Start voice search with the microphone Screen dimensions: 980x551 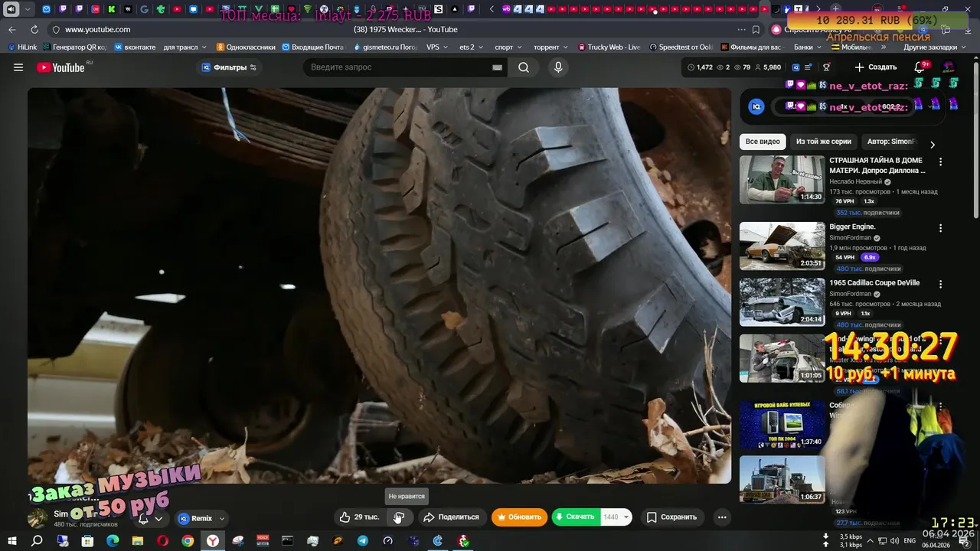tap(558, 67)
